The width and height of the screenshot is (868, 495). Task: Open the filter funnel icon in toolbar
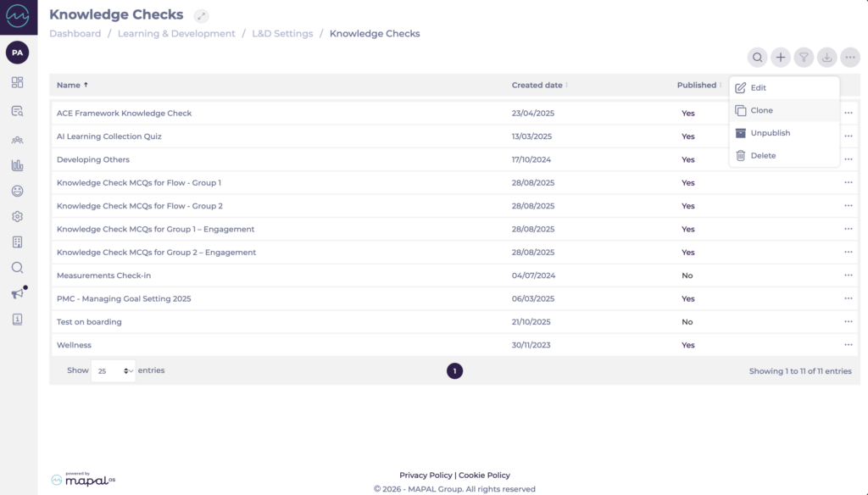tap(804, 58)
